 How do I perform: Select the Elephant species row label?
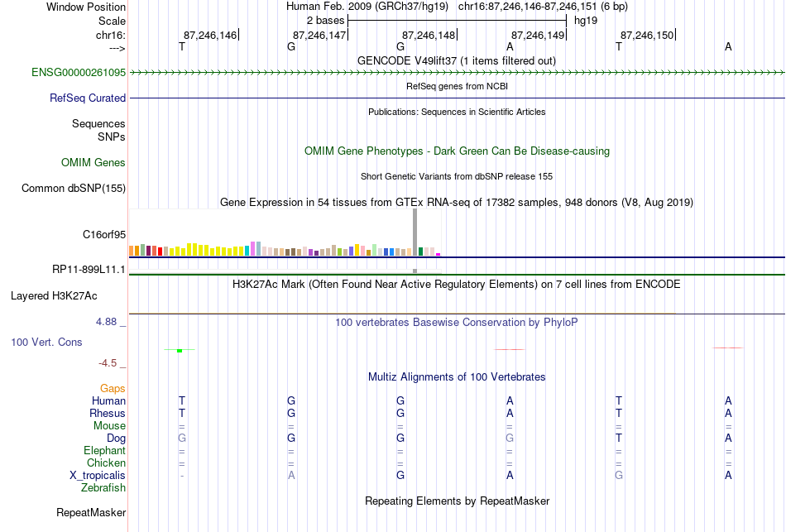pos(105,451)
